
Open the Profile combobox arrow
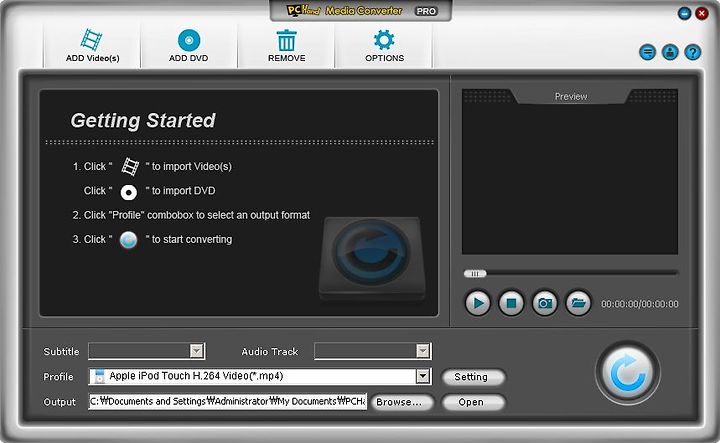tap(422, 376)
